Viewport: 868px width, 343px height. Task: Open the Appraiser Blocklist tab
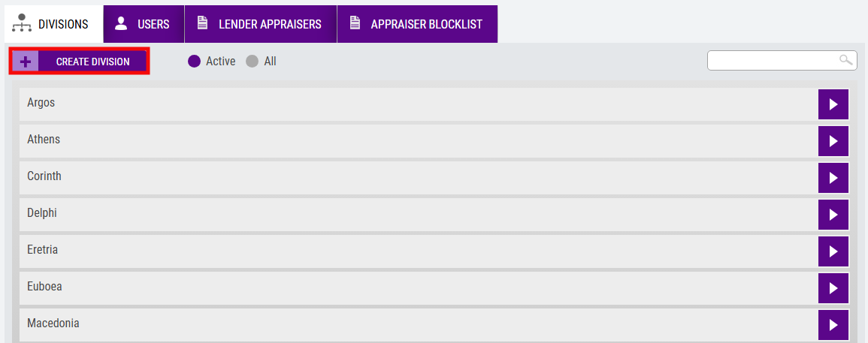[417, 24]
